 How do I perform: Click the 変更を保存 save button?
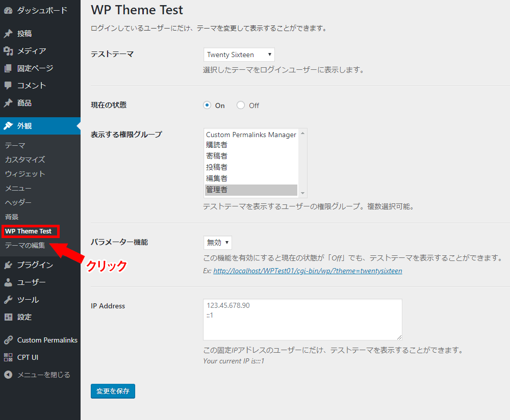[x=113, y=391]
